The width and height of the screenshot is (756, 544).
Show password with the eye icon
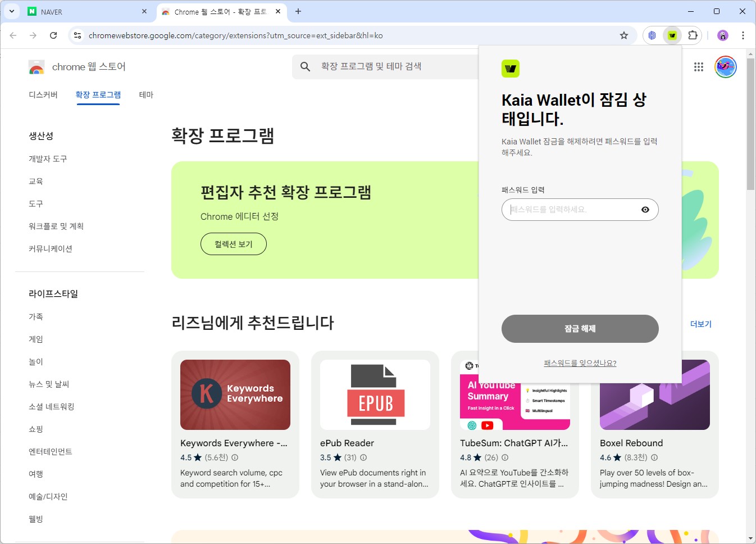point(645,210)
